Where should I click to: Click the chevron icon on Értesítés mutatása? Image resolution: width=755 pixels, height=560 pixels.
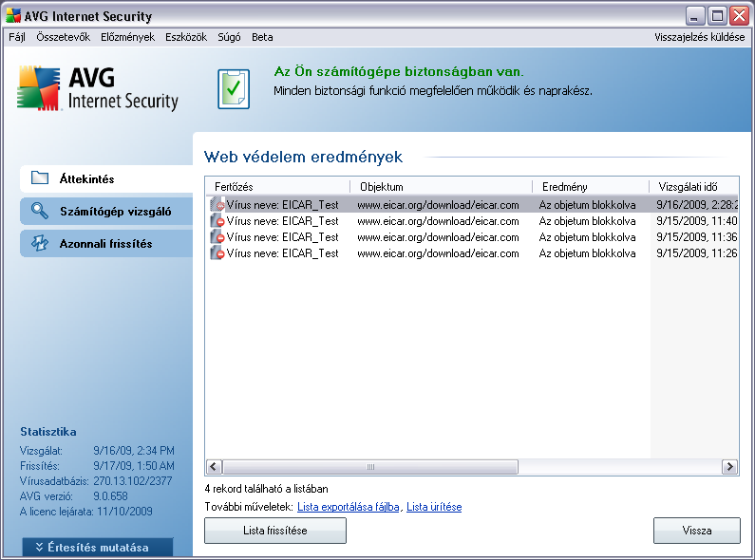(x=40, y=547)
